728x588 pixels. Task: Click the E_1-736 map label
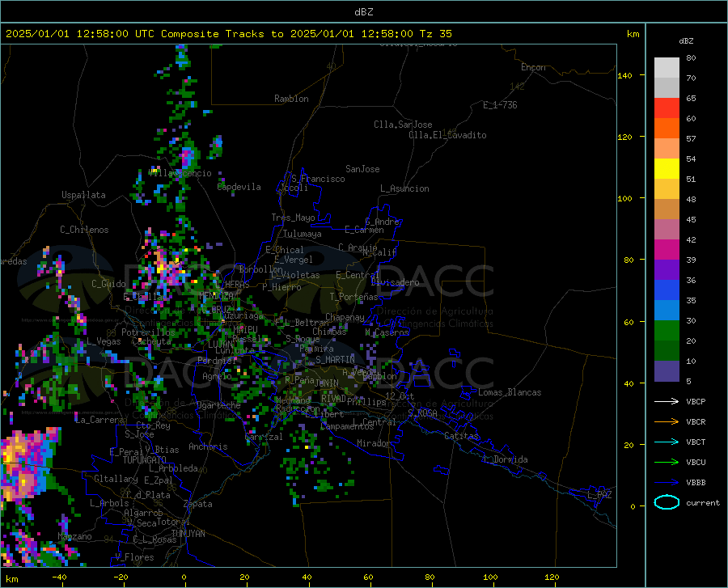click(x=500, y=105)
